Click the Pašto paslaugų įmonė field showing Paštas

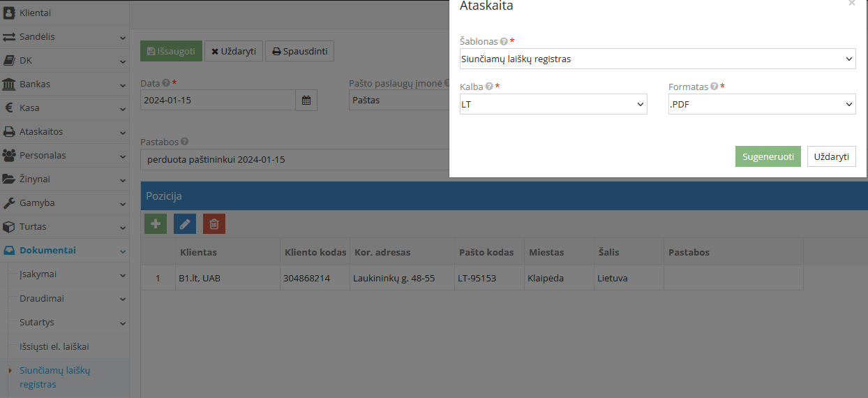[399, 100]
